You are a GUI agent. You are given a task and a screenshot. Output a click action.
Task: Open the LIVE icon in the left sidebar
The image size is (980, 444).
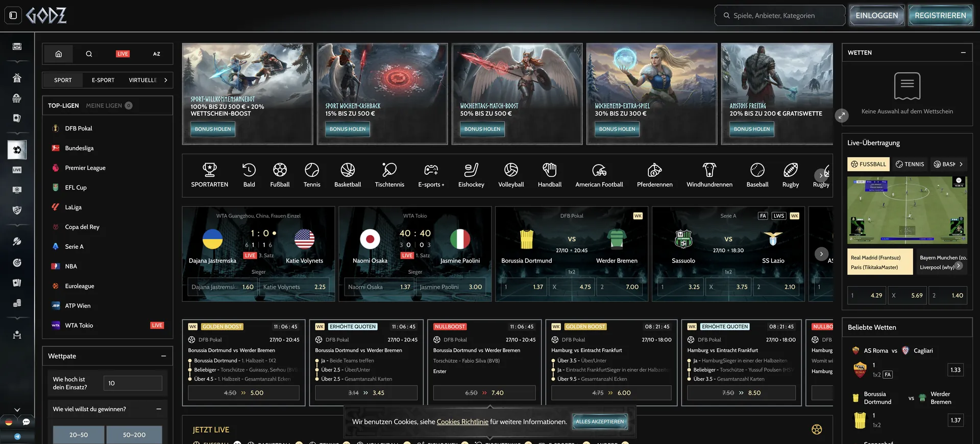17,170
